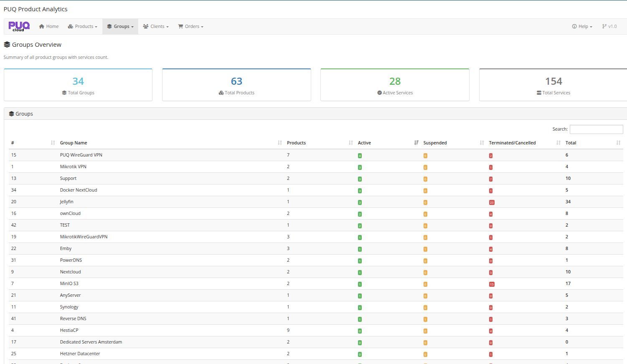The width and height of the screenshot is (627, 364).
Task: Click the Active Services summary card
Action: 395,85
